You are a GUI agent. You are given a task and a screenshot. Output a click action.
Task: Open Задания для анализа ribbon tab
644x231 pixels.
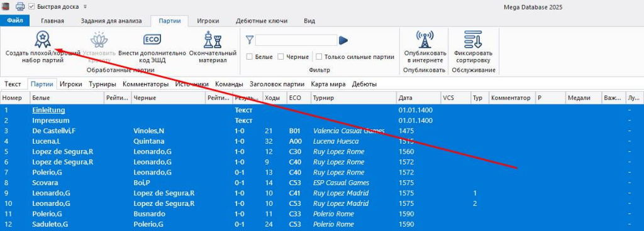(111, 21)
